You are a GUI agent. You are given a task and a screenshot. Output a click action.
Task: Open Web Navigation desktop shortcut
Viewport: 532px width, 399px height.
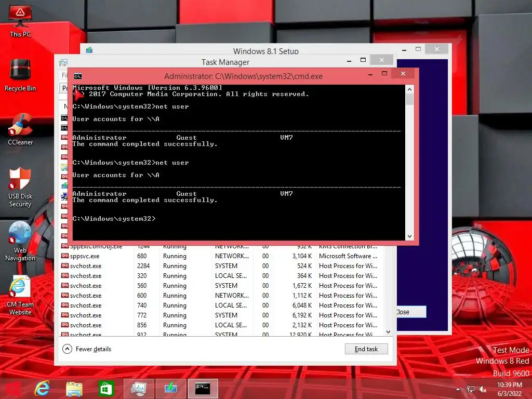[x=20, y=241]
